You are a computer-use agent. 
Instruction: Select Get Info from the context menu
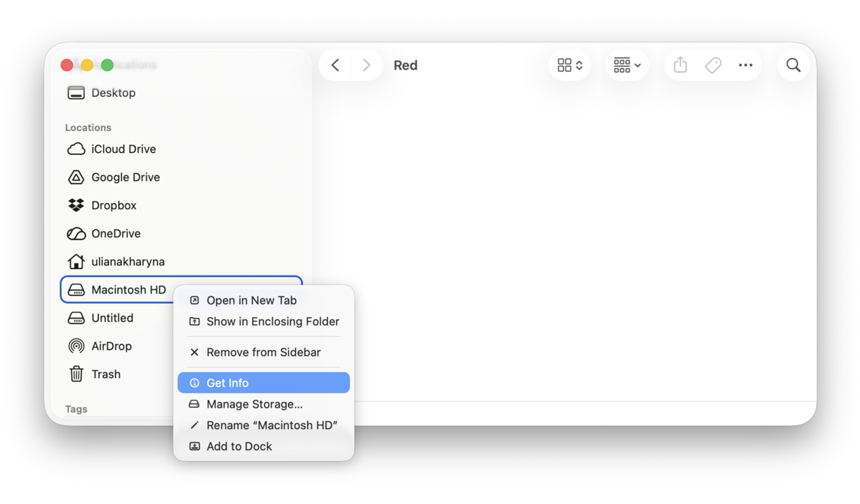click(x=227, y=382)
